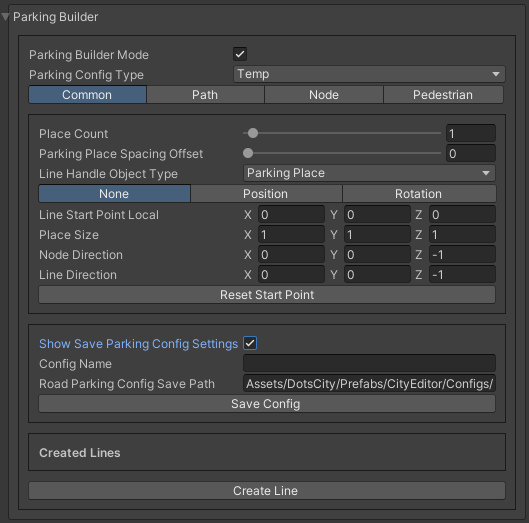Click the Line Direction X field
The height and width of the screenshot is (523, 529).
pyautogui.click(x=291, y=274)
